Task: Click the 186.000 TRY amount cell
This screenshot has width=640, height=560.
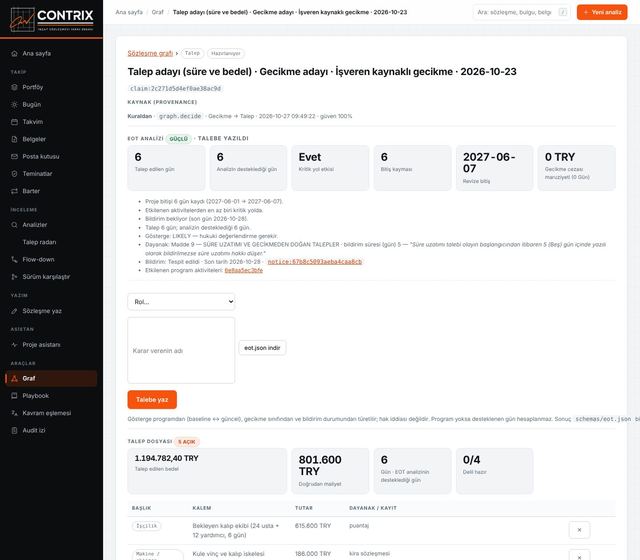Action: click(313, 553)
